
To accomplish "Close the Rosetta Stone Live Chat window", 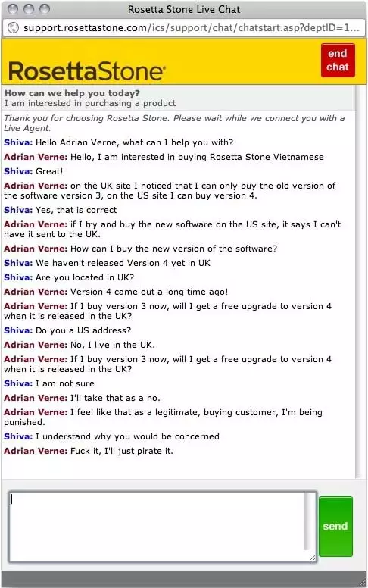I will pyautogui.click(x=13, y=9).
